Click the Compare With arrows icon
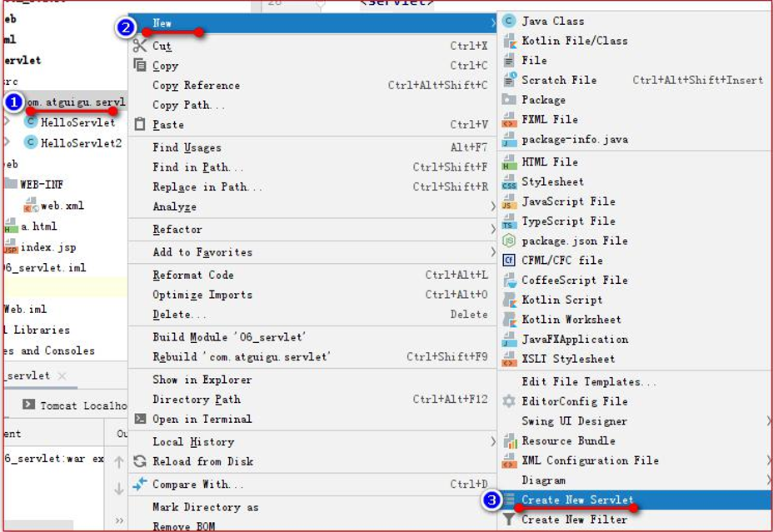Screen dimensions: 773x532 [x=140, y=484]
